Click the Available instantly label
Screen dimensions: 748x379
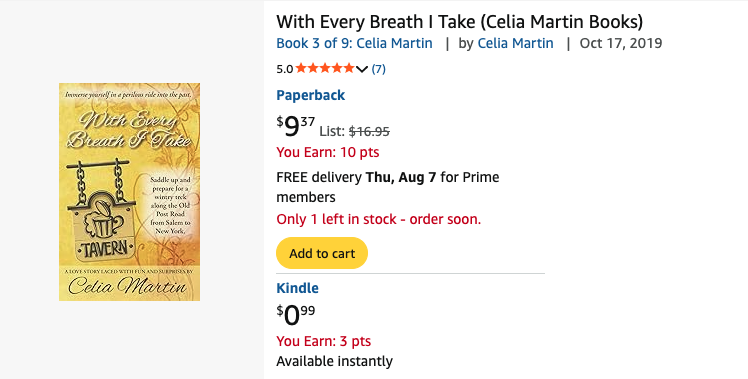334,361
